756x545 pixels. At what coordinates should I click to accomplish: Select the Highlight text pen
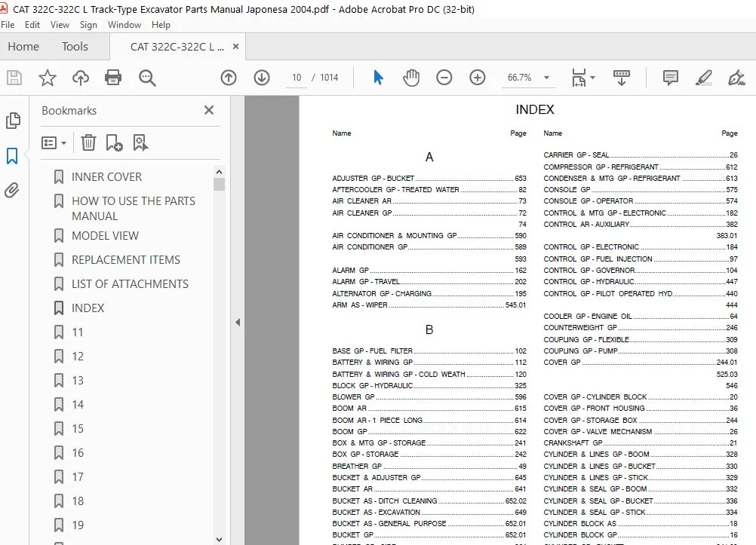(703, 78)
